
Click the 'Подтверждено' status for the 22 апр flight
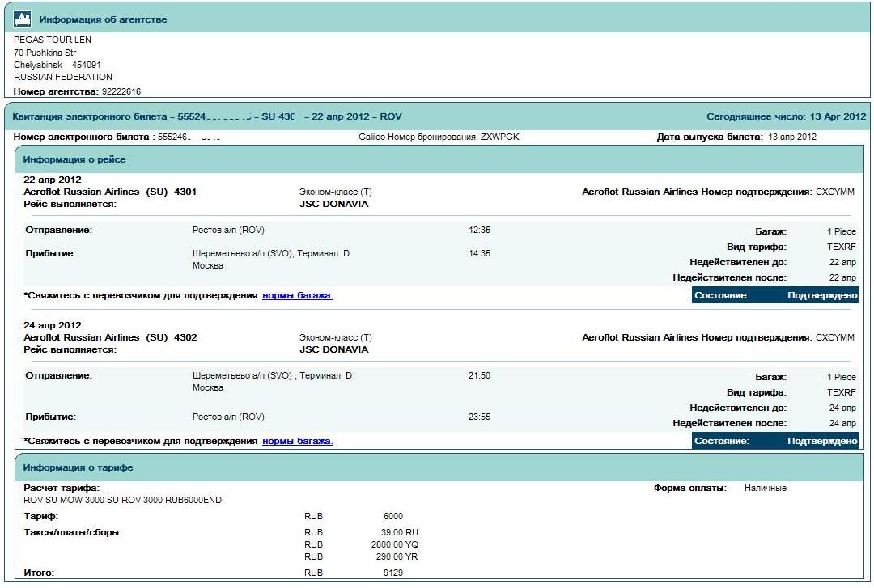[822, 295]
